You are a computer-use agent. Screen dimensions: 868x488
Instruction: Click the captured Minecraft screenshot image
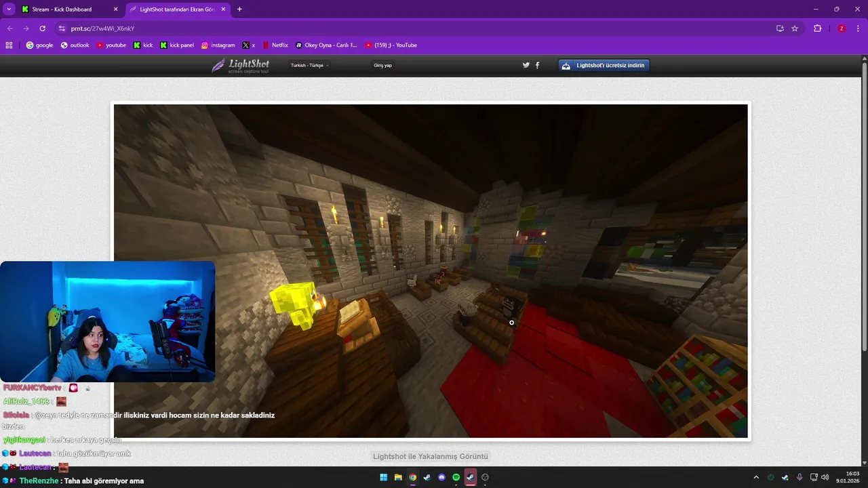tap(431, 271)
